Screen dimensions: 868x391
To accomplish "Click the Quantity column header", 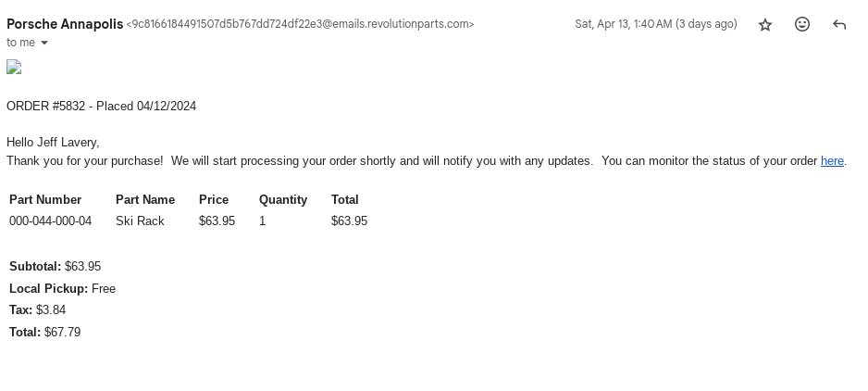I will [283, 200].
